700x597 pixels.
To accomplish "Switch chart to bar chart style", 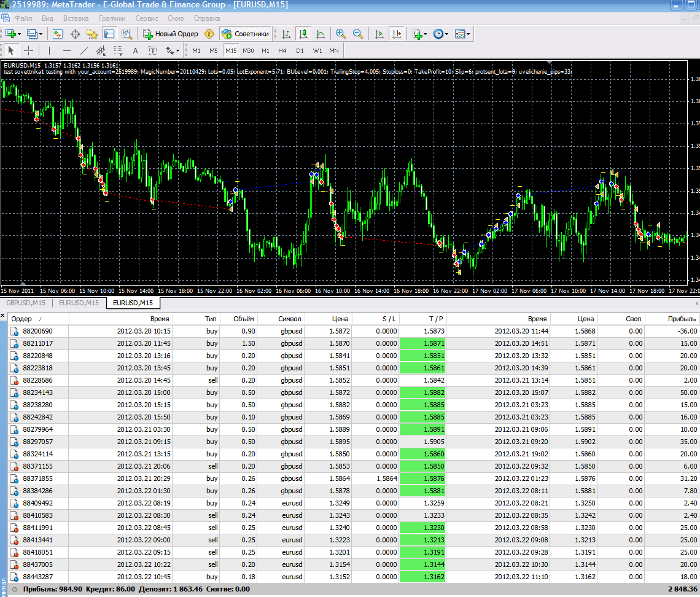I will point(286,34).
